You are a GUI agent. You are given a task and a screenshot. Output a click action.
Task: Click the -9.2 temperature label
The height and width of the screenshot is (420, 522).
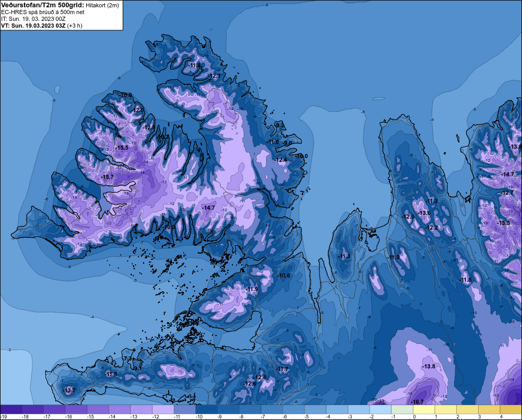click(280, 125)
